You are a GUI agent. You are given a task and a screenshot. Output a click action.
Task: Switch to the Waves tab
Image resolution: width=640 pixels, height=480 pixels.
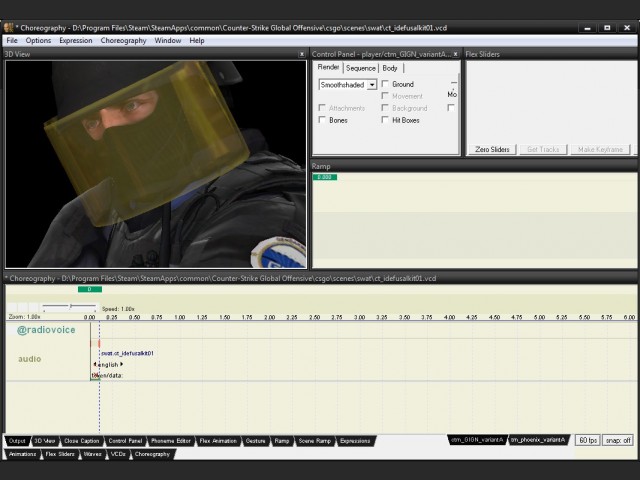click(93, 454)
